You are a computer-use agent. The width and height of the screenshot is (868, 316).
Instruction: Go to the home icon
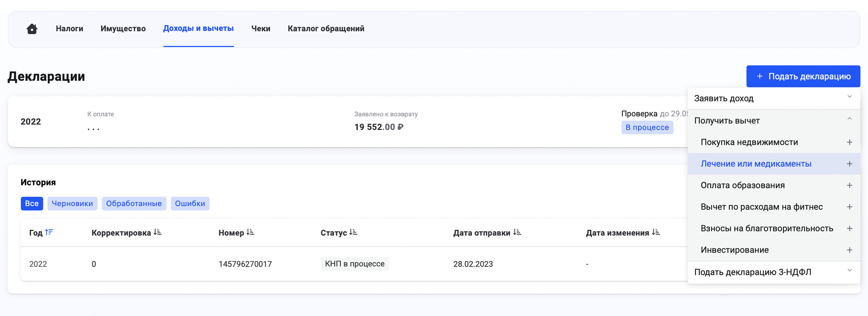click(32, 29)
